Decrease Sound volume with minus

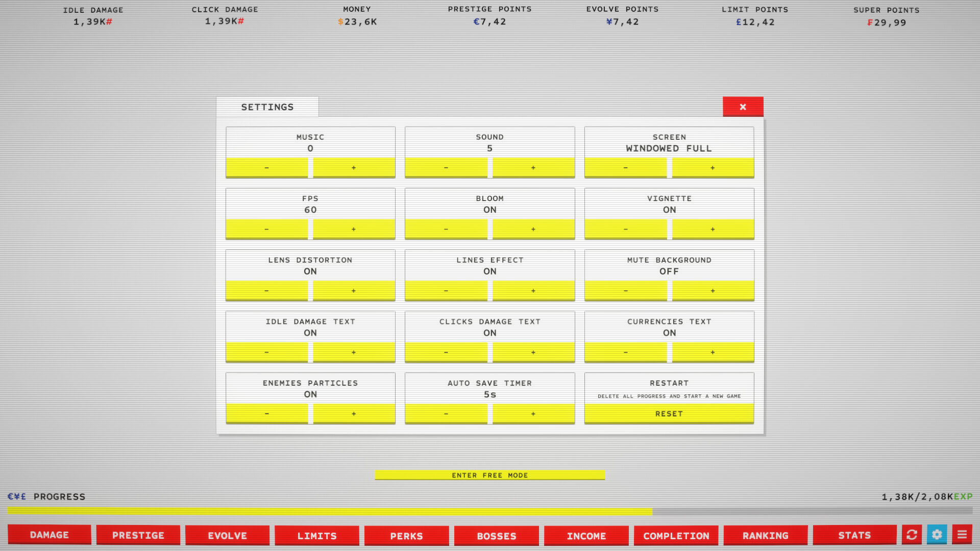pos(446,168)
